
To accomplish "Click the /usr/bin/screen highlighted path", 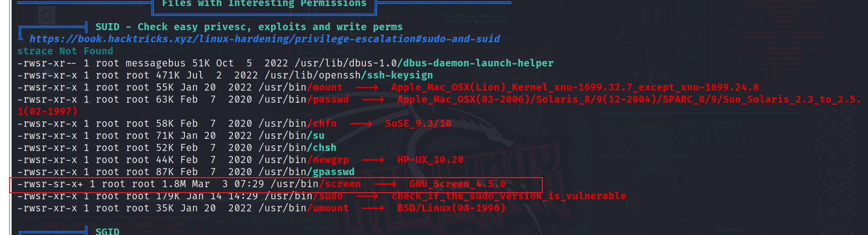I will (x=316, y=184).
